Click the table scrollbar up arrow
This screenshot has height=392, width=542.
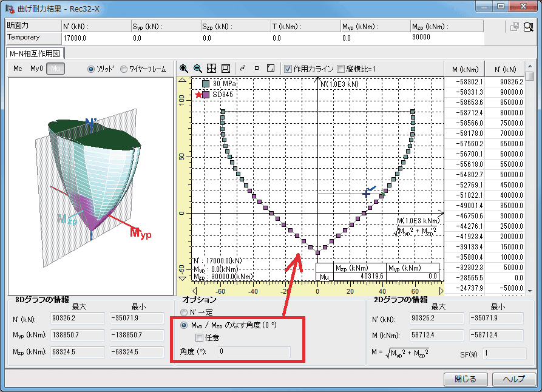tap(530, 66)
